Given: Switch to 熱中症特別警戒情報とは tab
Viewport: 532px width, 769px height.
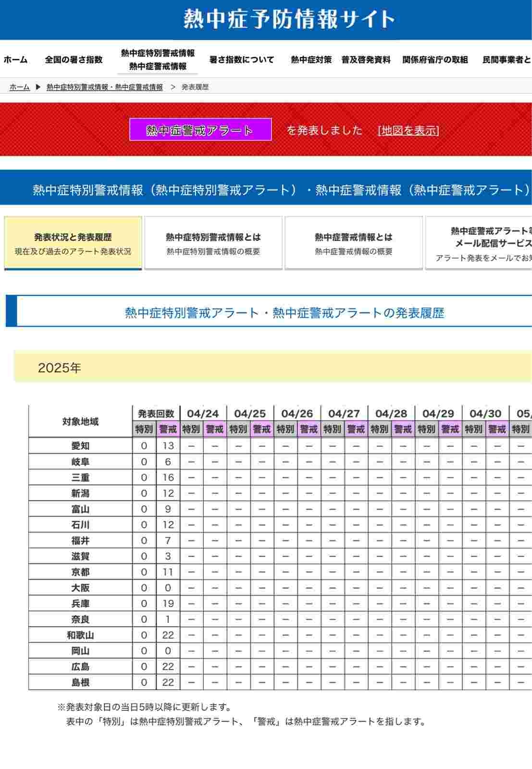Looking at the screenshot, I should point(213,243).
